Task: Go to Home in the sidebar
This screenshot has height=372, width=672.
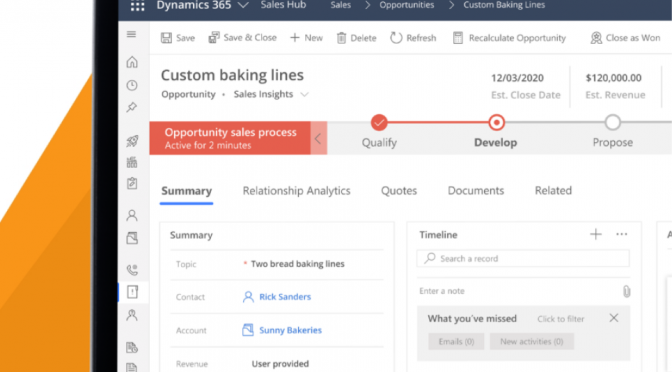Action: pyautogui.click(x=132, y=62)
